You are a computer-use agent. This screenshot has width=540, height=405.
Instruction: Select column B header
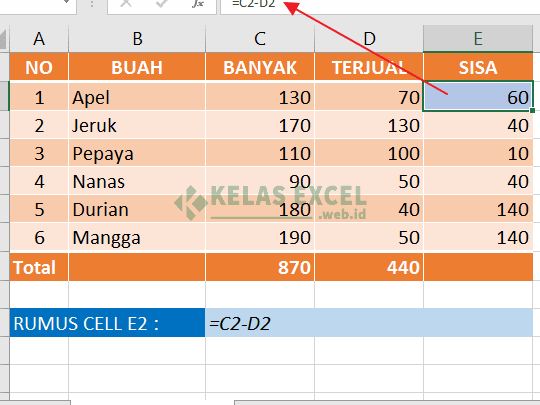click(137, 39)
